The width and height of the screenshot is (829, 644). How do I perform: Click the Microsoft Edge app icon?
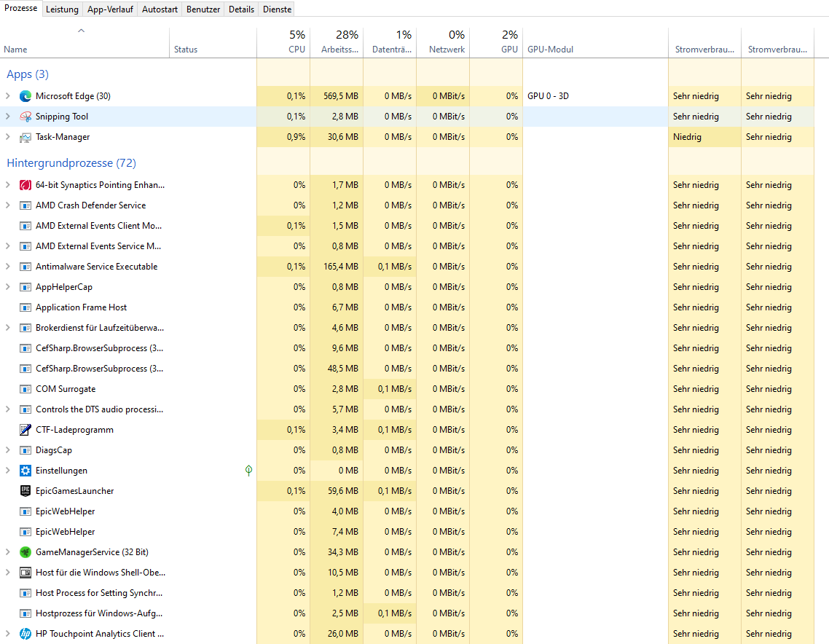click(x=25, y=96)
